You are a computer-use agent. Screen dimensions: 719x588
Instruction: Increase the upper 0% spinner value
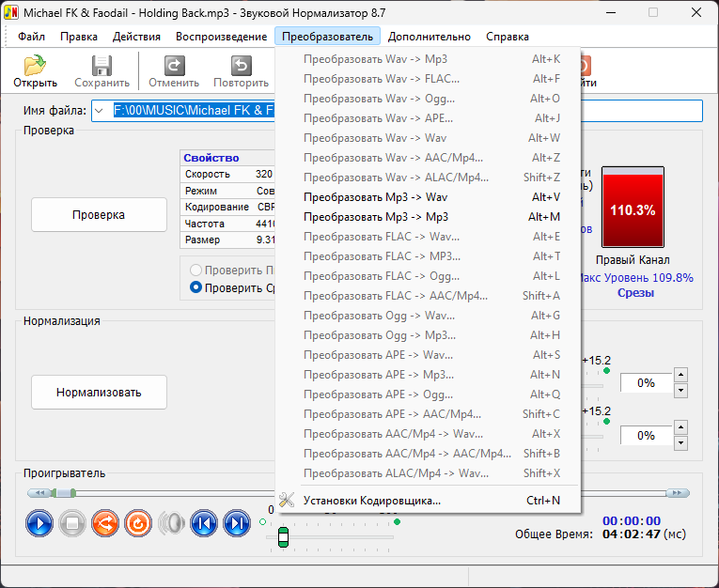[x=681, y=375]
